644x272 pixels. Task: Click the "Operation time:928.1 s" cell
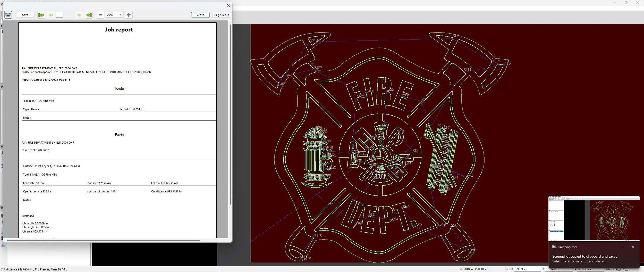click(37, 191)
